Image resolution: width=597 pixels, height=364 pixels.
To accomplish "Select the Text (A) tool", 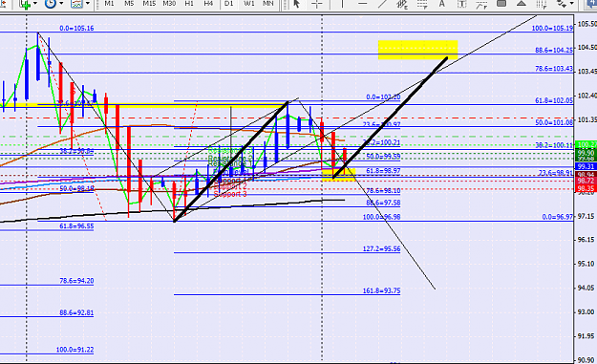I will pos(441,4).
